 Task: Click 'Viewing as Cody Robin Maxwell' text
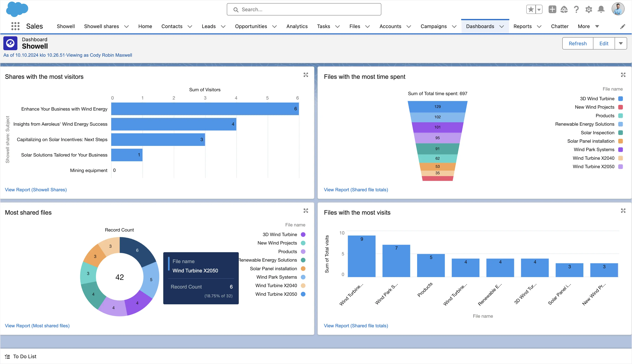point(99,55)
